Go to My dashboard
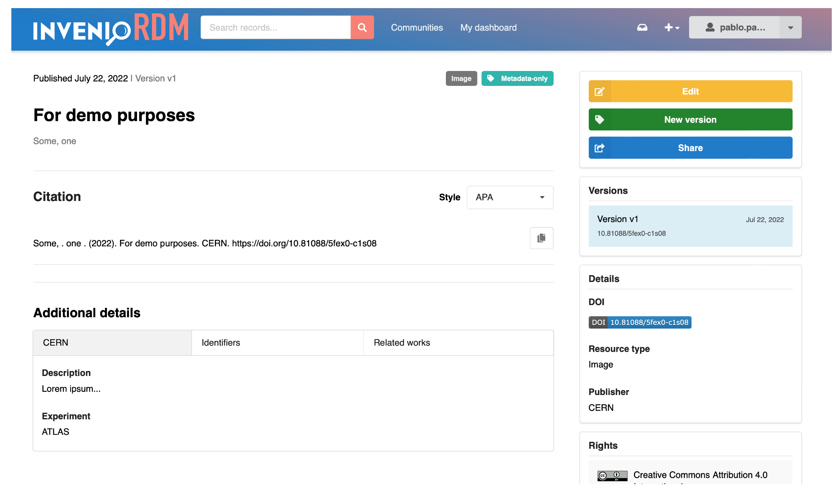 [488, 27]
